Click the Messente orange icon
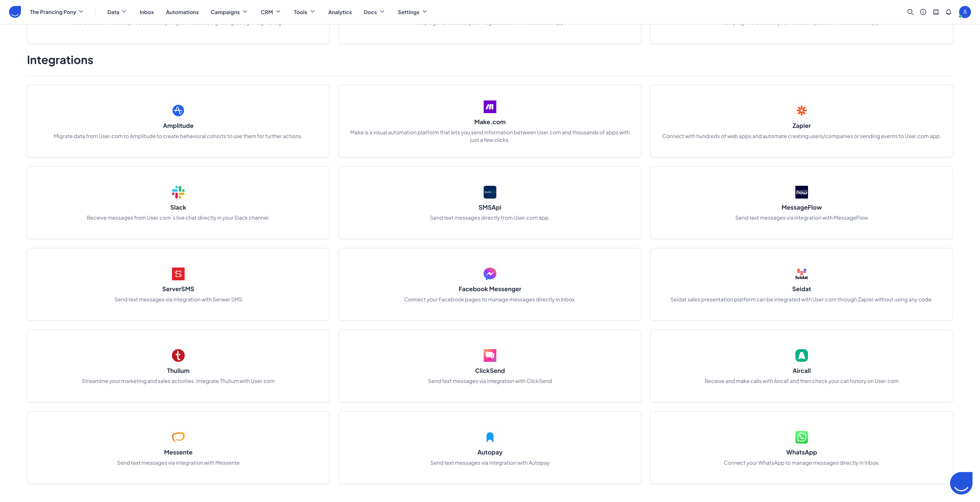The height and width of the screenshot is (502, 980). [x=178, y=437]
